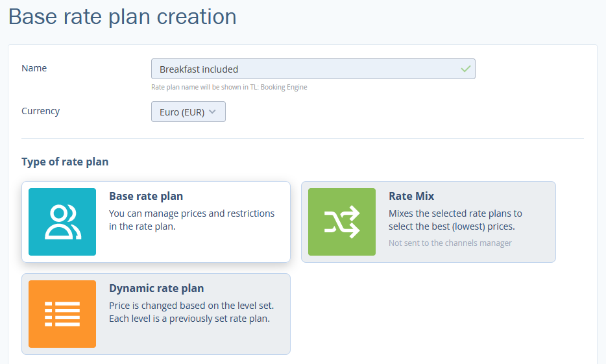This screenshot has width=606, height=364.
Task: Open the Euro (EUR) currency dropdown
Action: coord(188,112)
